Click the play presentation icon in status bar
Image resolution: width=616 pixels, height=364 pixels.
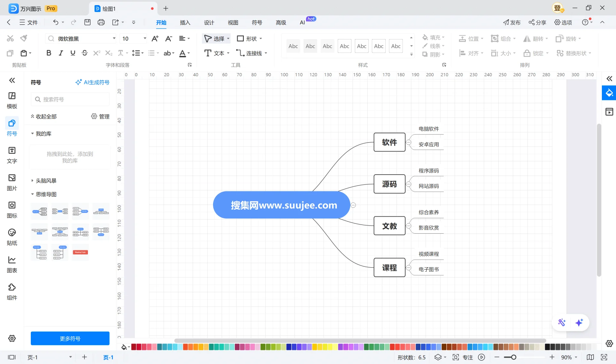tap(481, 357)
